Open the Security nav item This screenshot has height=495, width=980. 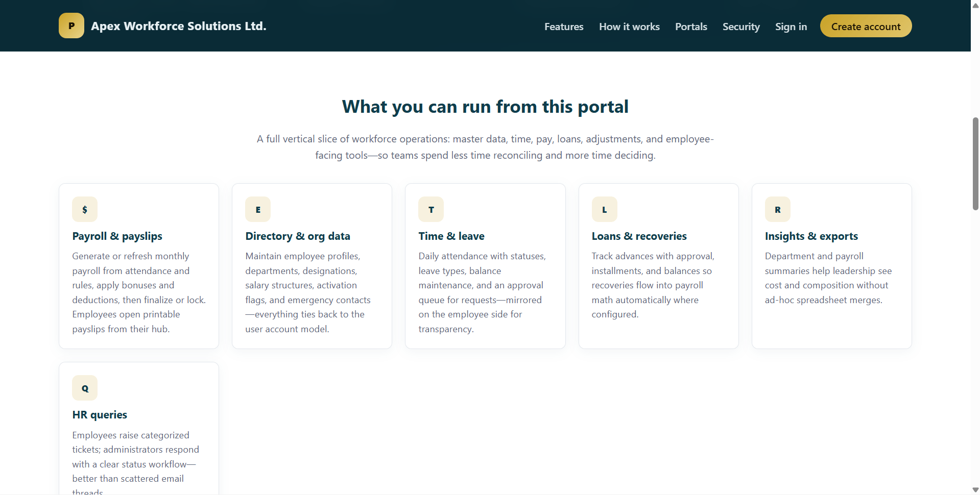coord(741,27)
